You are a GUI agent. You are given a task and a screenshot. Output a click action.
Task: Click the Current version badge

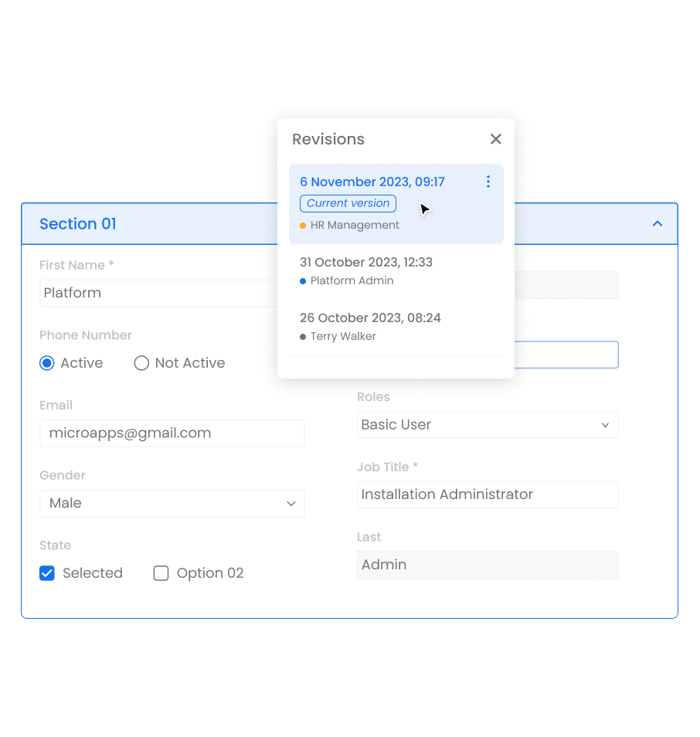tap(348, 203)
